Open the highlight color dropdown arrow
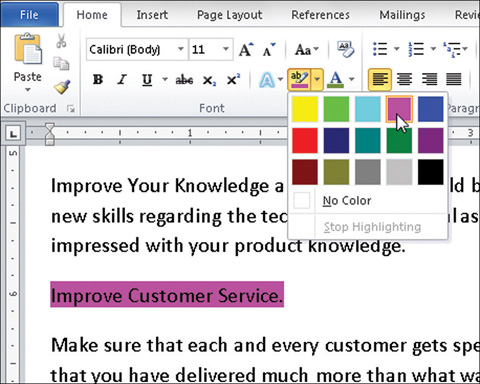480x384 pixels. click(317, 79)
